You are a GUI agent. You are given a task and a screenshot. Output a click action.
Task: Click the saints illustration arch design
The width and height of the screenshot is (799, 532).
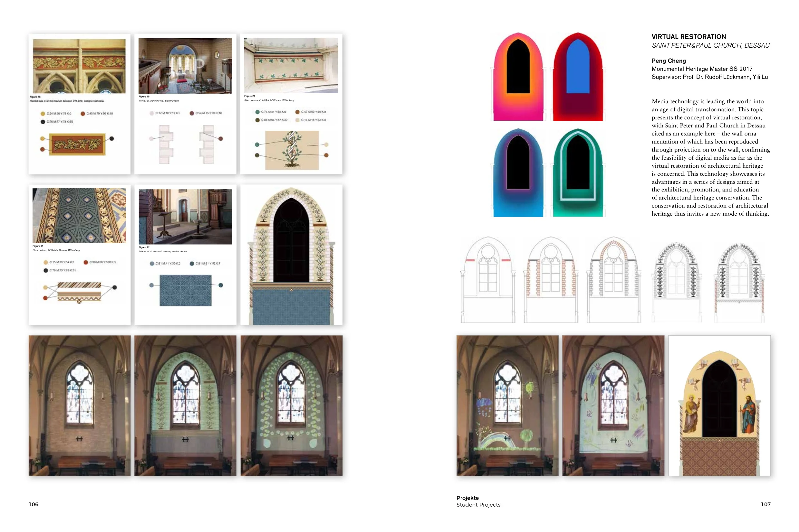point(719,406)
